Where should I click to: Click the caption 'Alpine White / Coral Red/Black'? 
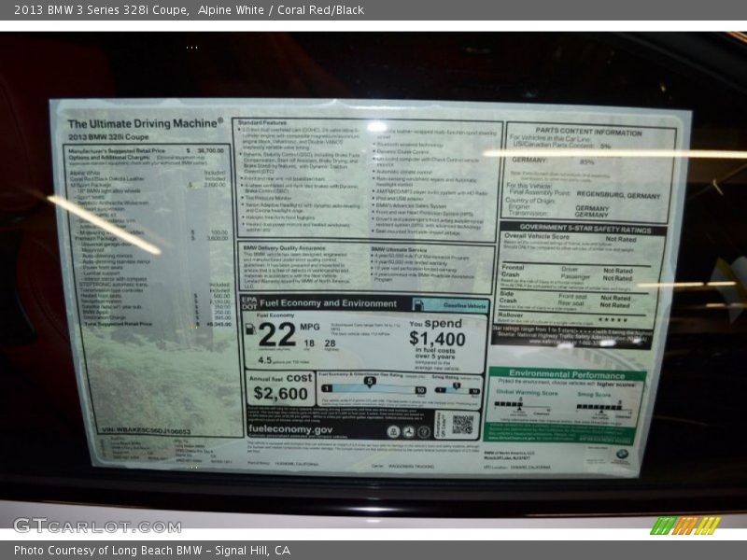pos(281,10)
